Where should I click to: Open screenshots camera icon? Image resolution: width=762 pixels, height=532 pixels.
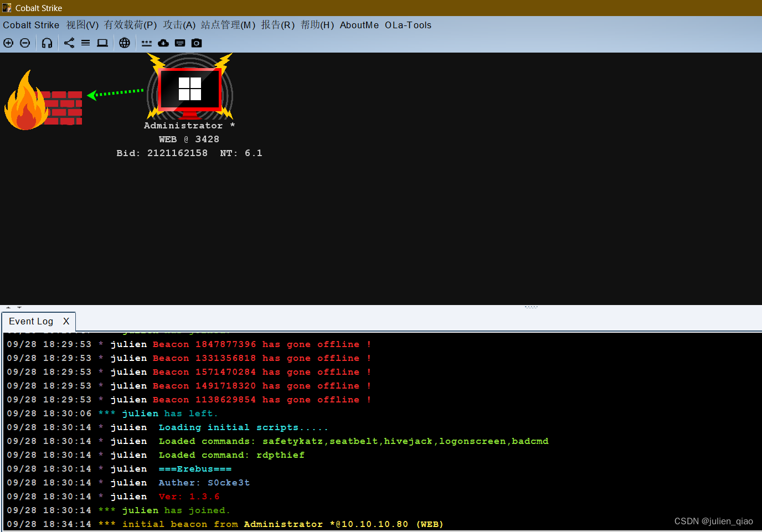pyautogui.click(x=197, y=43)
